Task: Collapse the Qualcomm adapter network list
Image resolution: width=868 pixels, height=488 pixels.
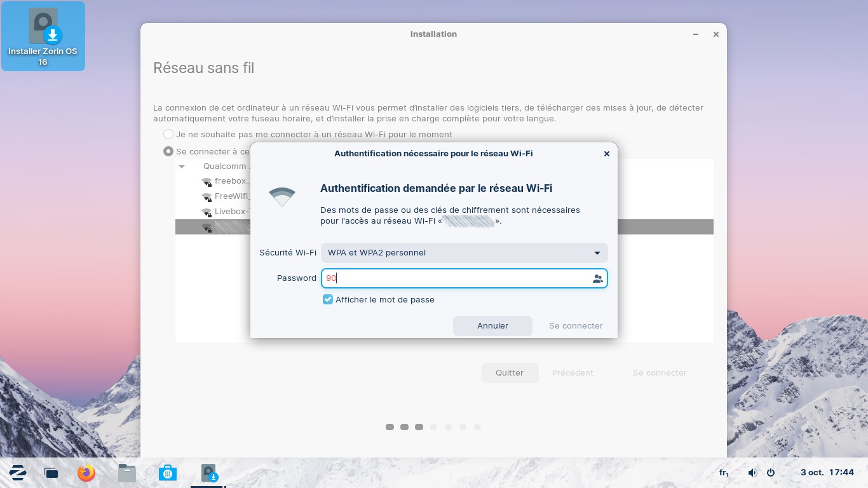Action: click(x=182, y=166)
